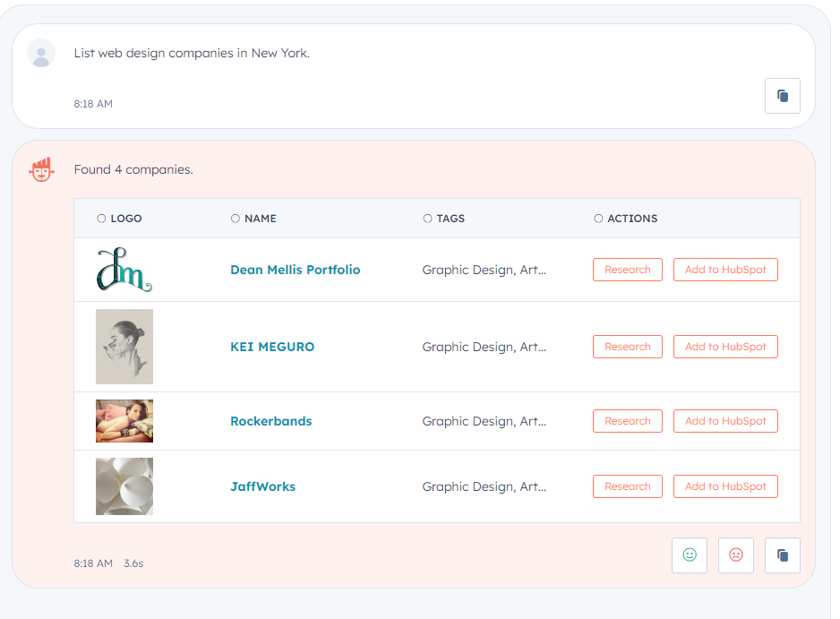Copy the user's query message
Viewport: 840px width, 619px height.
(x=782, y=96)
